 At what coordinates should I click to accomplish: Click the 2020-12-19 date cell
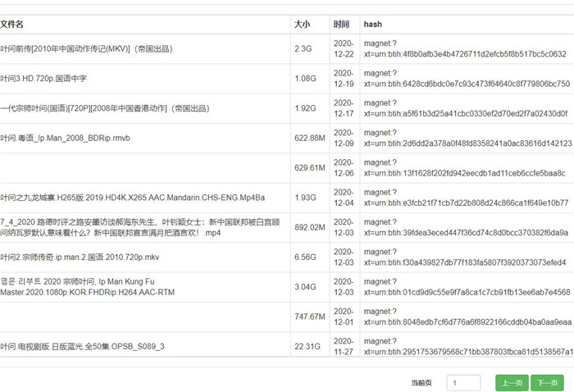(344, 79)
